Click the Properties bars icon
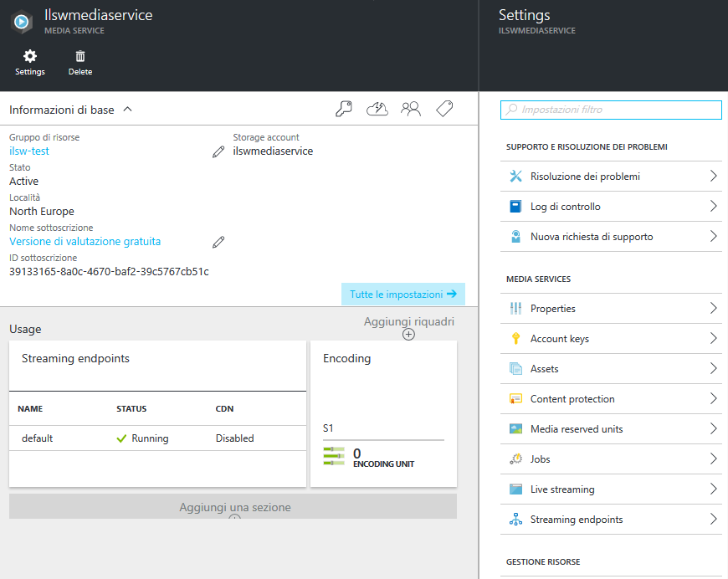 (x=515, y=308)
